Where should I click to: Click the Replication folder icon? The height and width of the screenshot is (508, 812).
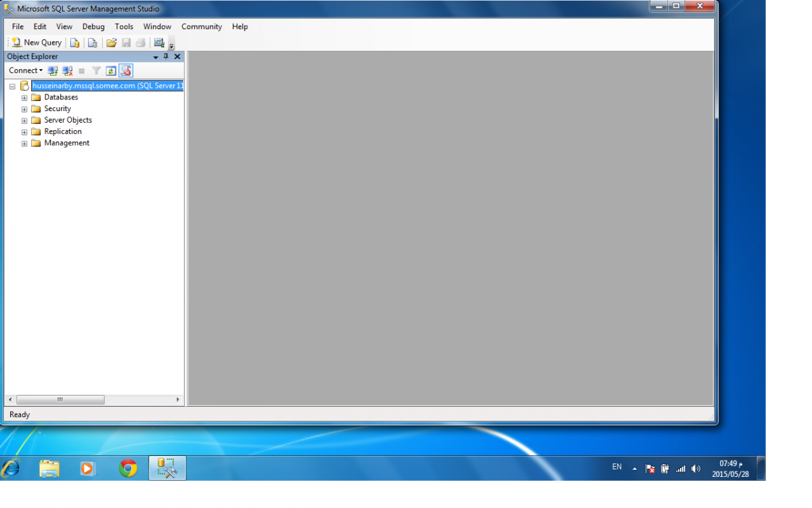pos(36,132)
